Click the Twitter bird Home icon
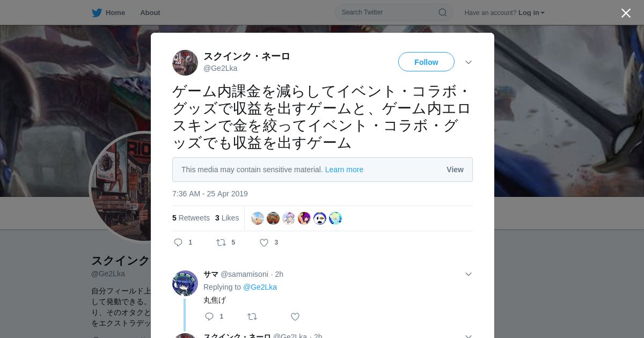 pos(97,13)
